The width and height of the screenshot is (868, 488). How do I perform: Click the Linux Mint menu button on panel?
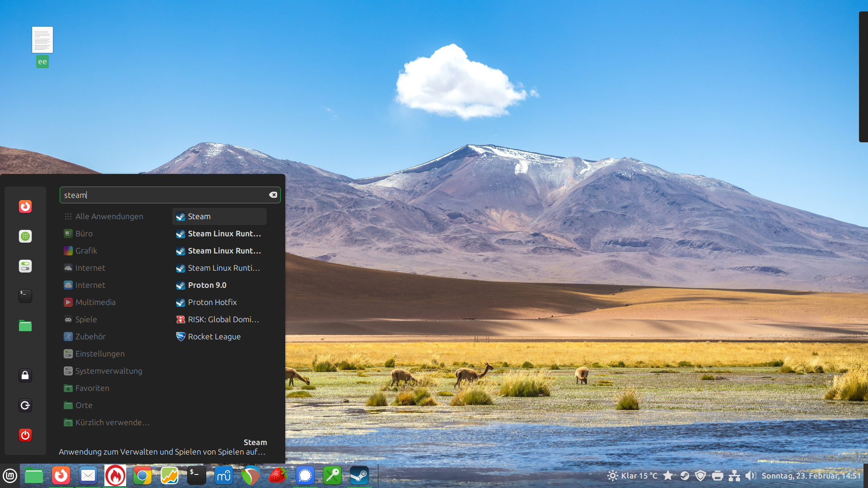click(x=10, y=475)
